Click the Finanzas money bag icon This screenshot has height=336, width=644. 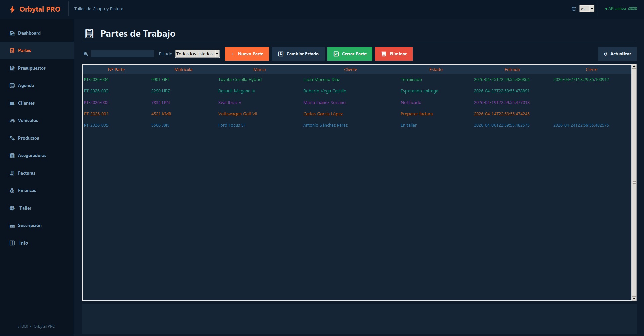coord(12,190)
